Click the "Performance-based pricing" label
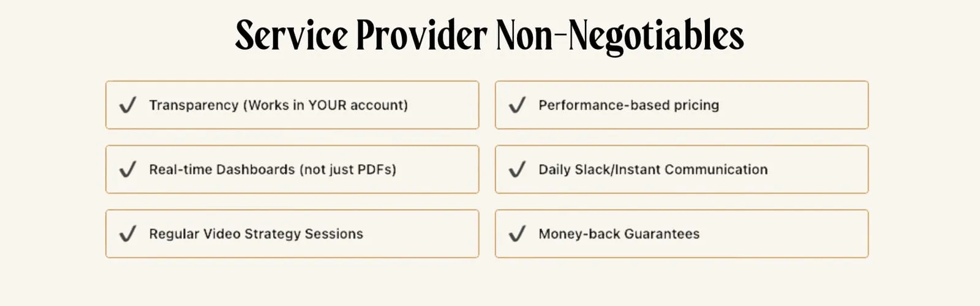 628,105
